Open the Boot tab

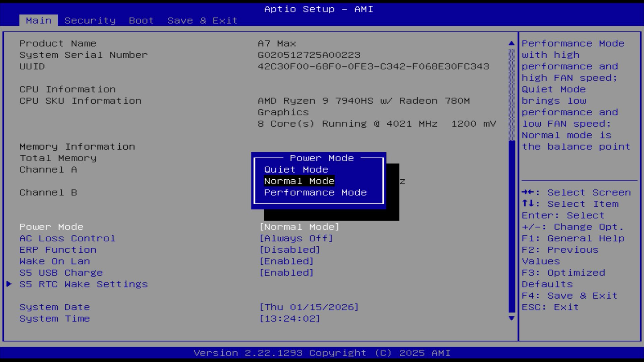pyautogui.click(x=141, y=20)
